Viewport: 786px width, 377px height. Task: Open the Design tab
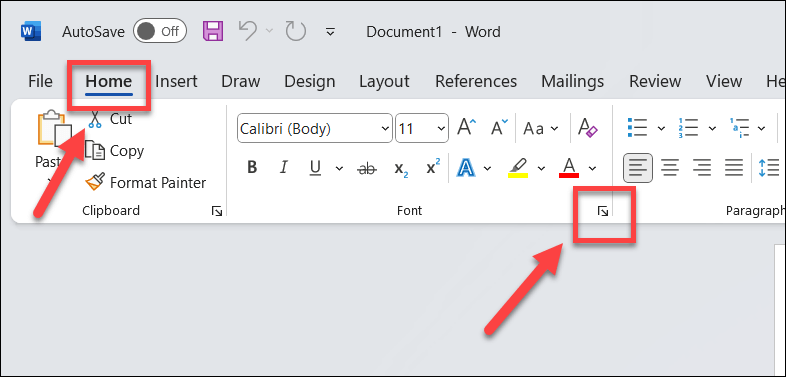point(309,81)
